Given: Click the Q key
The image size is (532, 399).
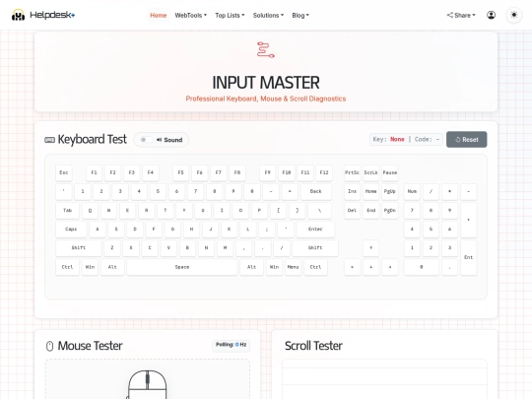Looking at the screenshot, I should tap(90, 211).
